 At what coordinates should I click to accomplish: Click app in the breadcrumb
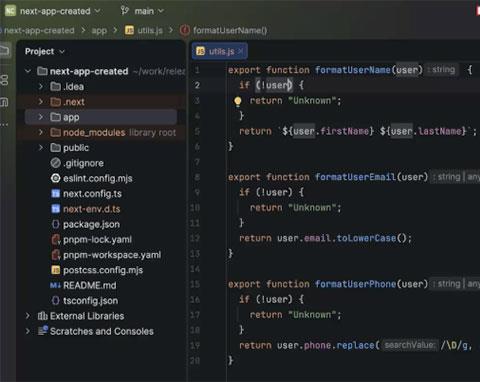coord(99,31)
